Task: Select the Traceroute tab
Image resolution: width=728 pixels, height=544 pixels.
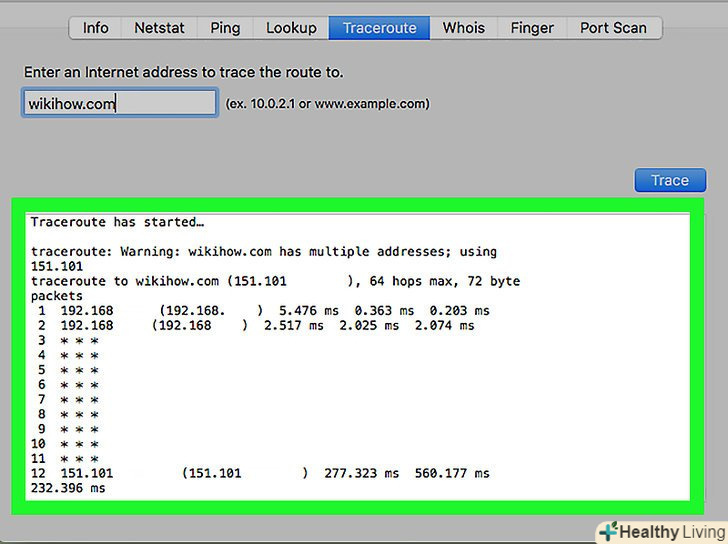Action: (x=379, y=28)
